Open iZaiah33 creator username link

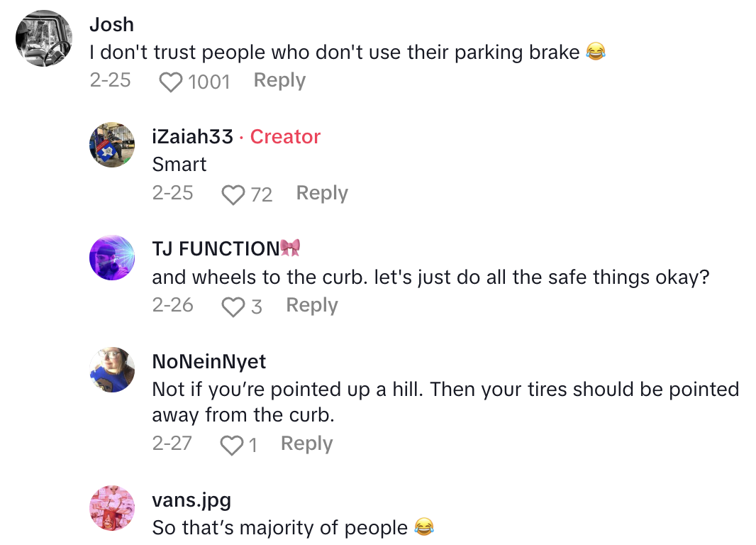coord(192,136)
